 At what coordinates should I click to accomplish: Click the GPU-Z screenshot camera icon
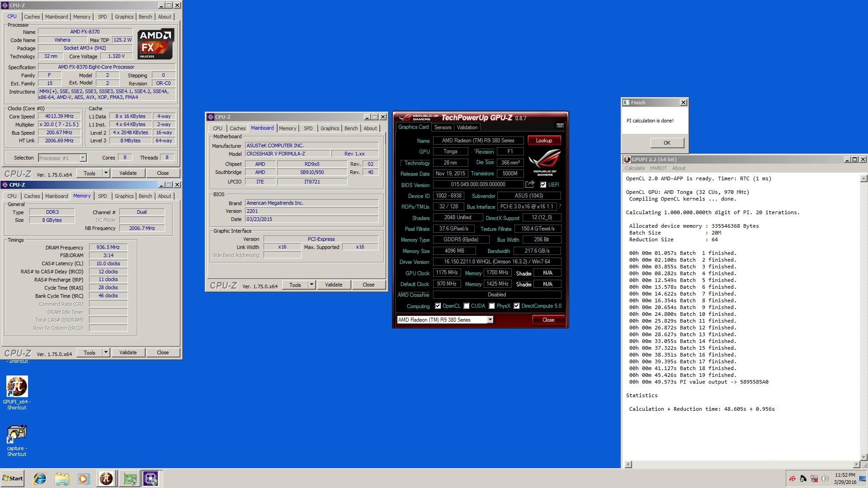click(560, 126)
